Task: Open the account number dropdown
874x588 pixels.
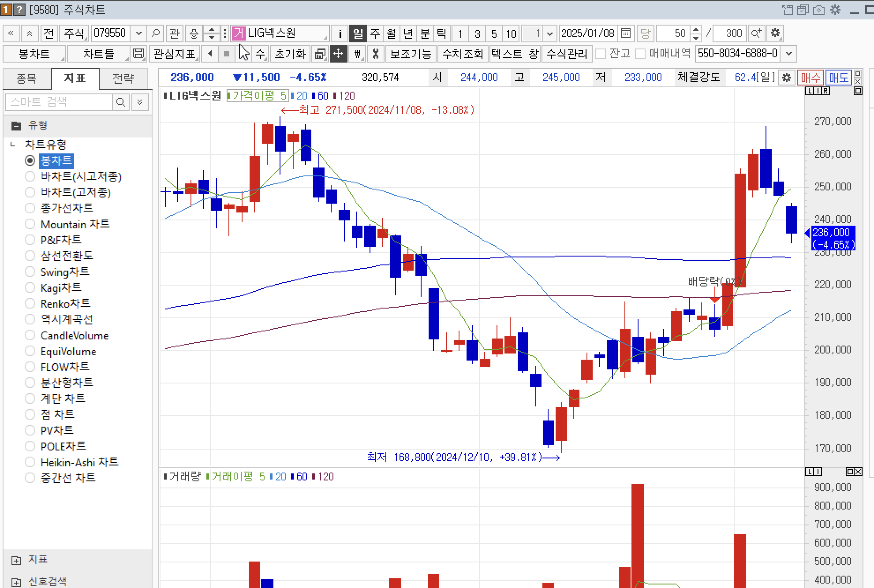Action: point(789,54)
